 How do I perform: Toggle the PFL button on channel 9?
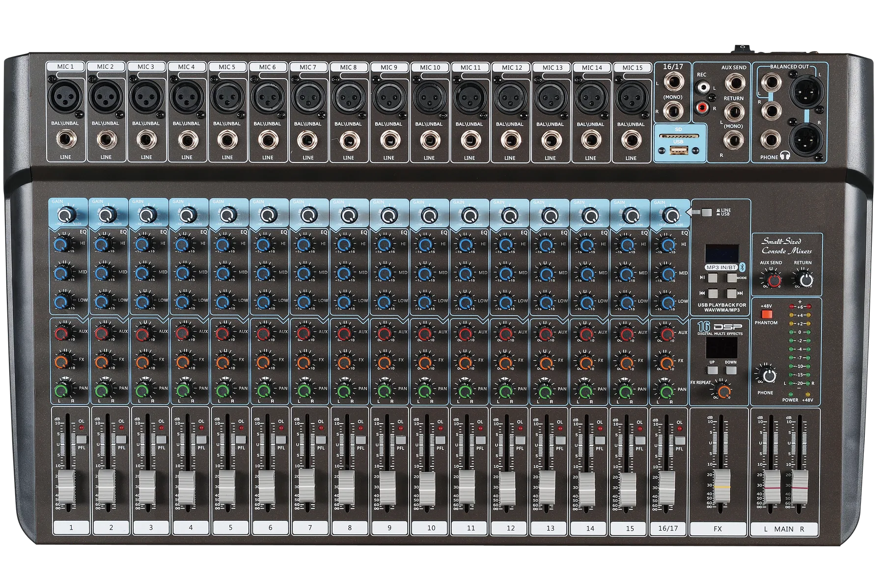tap(400, 440)
